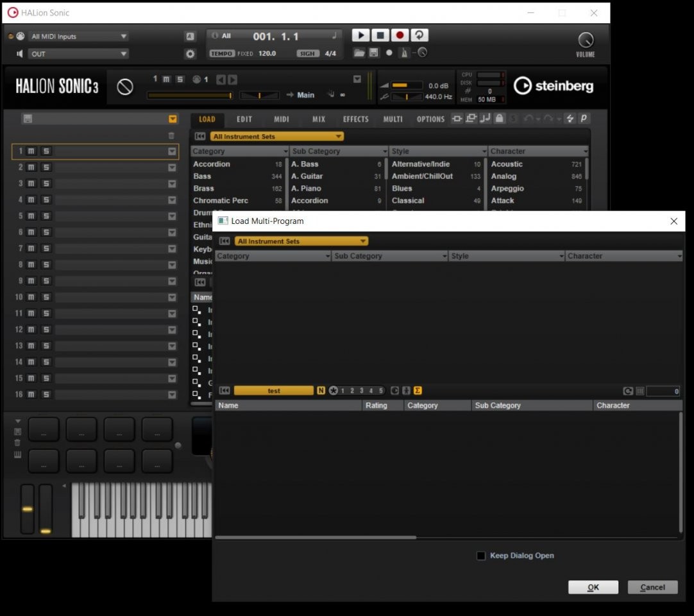
Task: Click the TEMPO button
Action: click(x=222, y=54)
